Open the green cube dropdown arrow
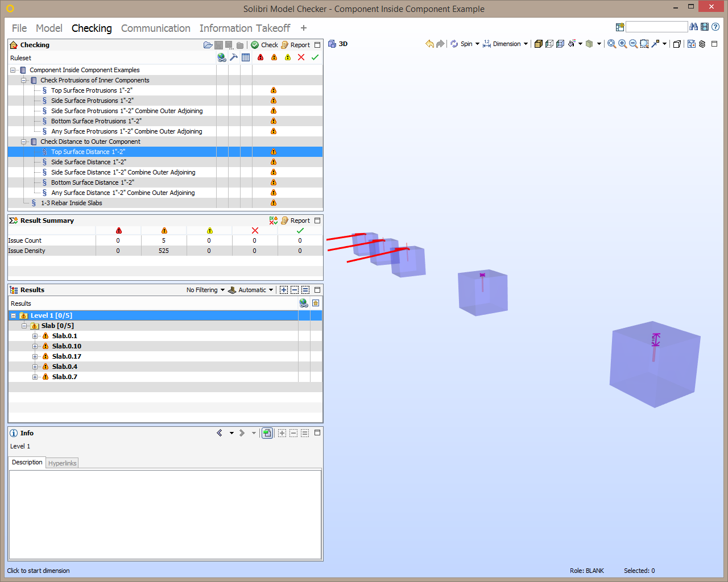The height and width of the screenshot is (582, 728). 599,44
